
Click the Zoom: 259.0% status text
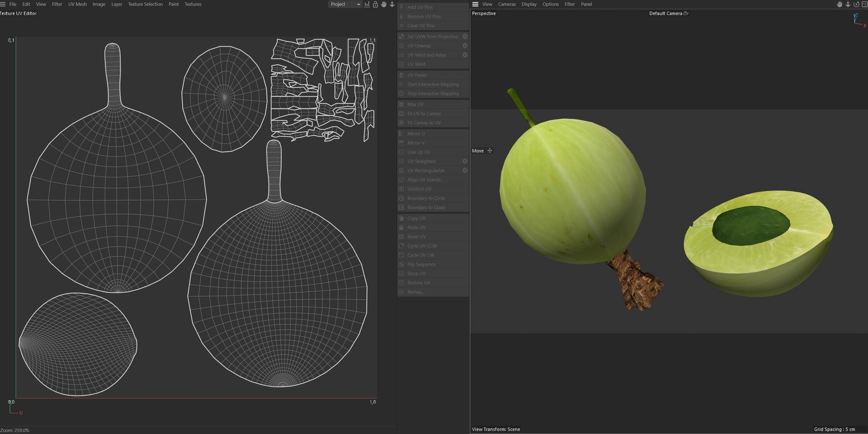(15, 430)
